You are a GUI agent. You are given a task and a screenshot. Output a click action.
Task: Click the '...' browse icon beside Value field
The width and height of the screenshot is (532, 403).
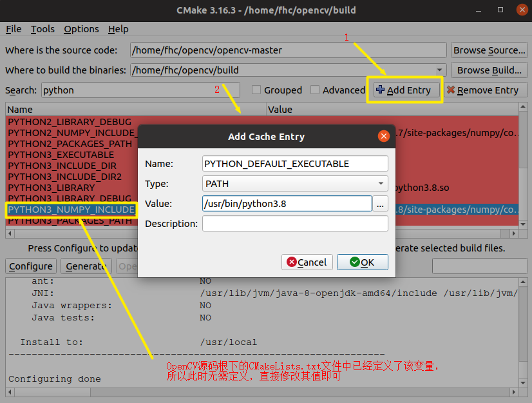click(x=380, y=204)
